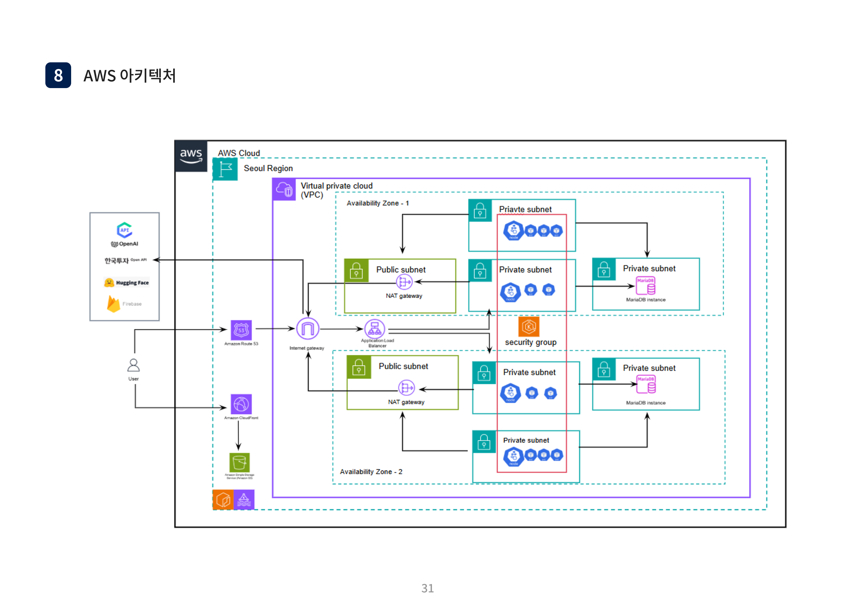Screen dimensions: 868x613
Task: Click the Application Load Balancer icon
Action: [x=375, y=328]
